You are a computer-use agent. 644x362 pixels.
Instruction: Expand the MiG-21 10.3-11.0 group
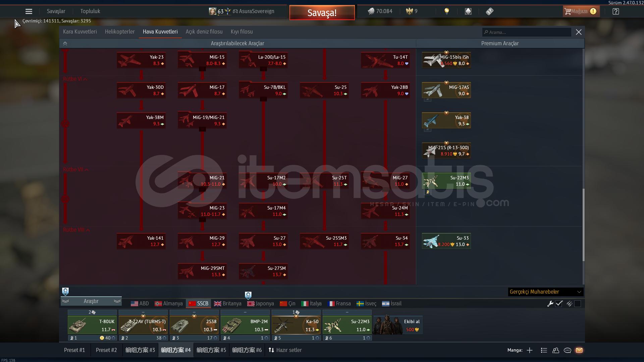click(202, 181)
